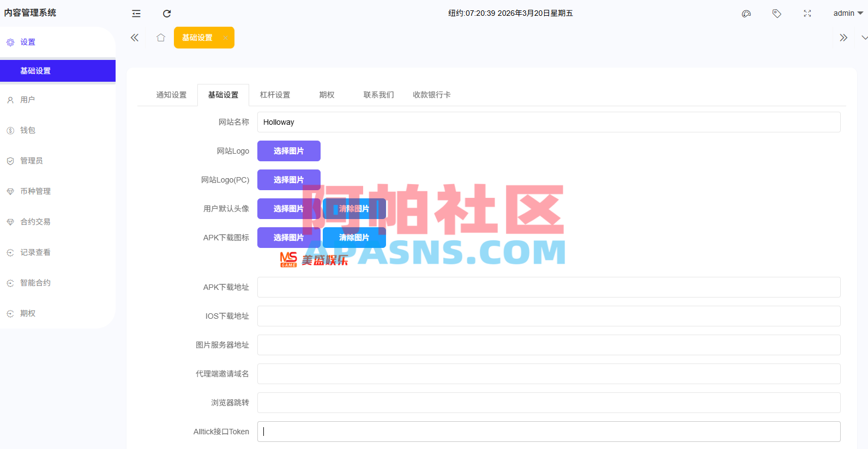Switch to 联系我们 tab
868x449 pixels.
coord(378,95)
